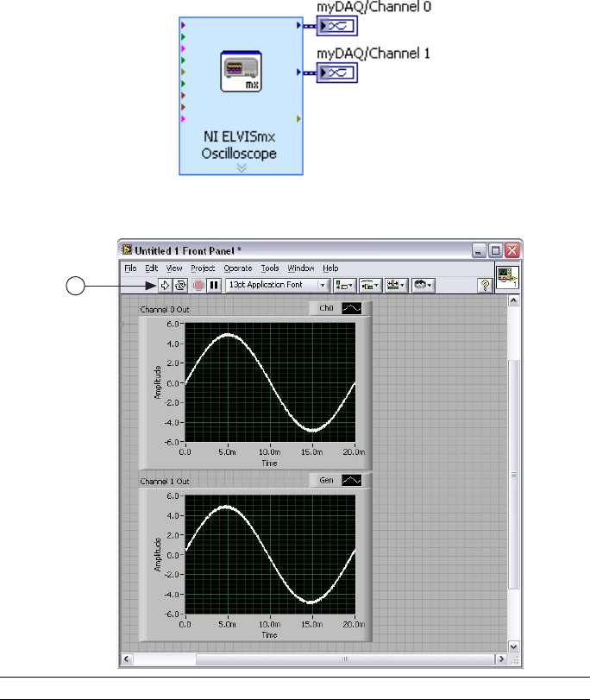Select the Channel 0 Out graph label

pyautogui.click(x=165, y=309)
